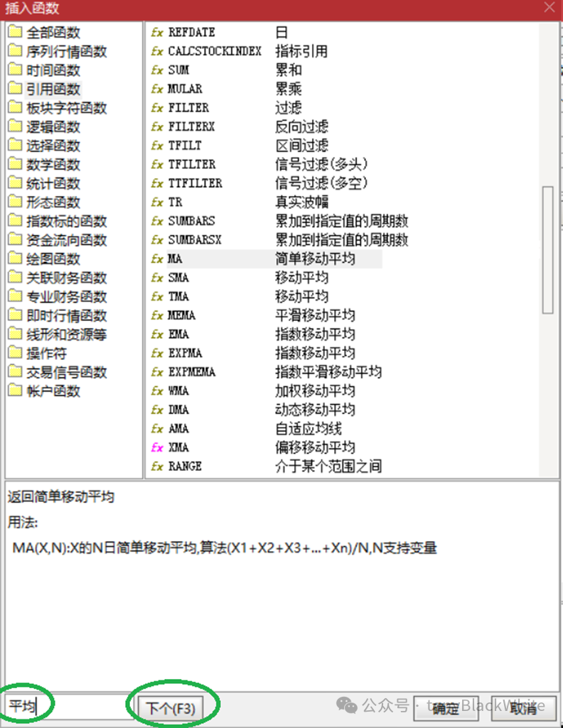
Task: Click the 数学函数 folder icon
Action: tap(16, 164)
